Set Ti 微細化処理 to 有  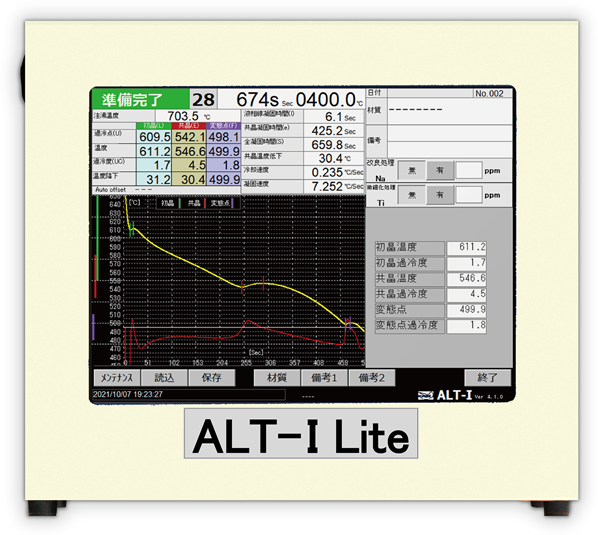point(440,195)
